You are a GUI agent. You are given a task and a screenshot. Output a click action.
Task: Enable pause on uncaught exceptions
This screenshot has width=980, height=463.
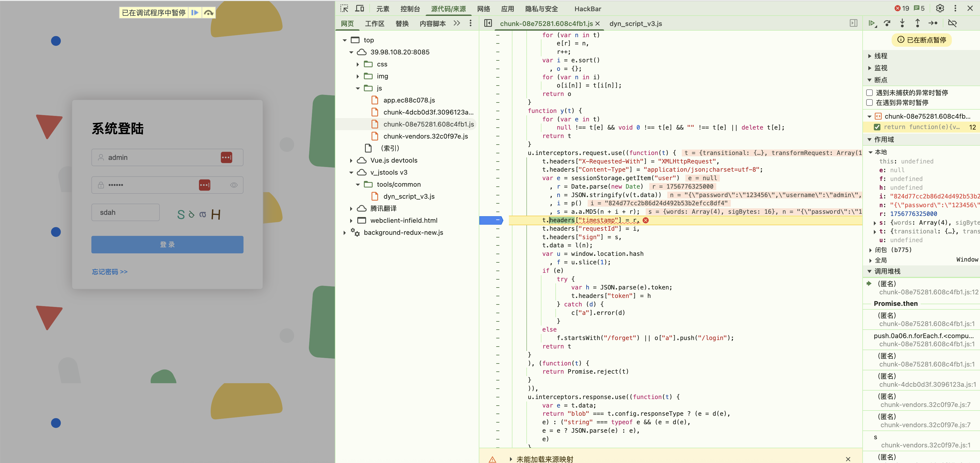869,93
